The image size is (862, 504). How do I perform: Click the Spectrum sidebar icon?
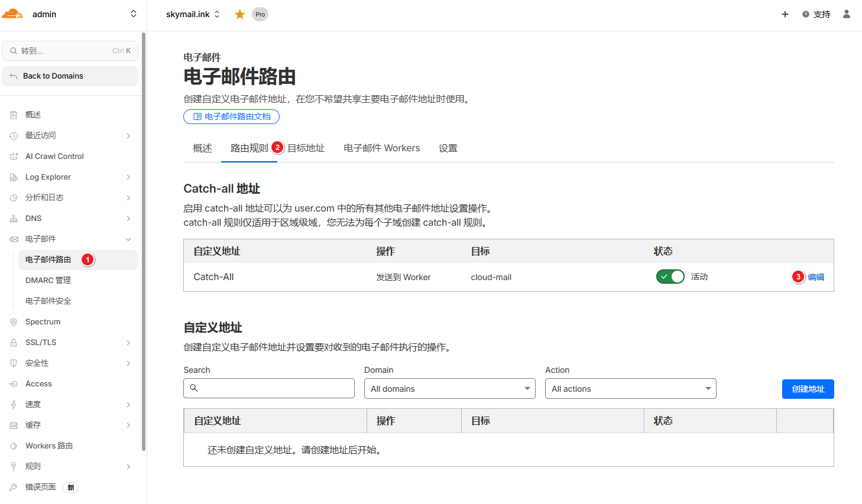pos(14,322)
